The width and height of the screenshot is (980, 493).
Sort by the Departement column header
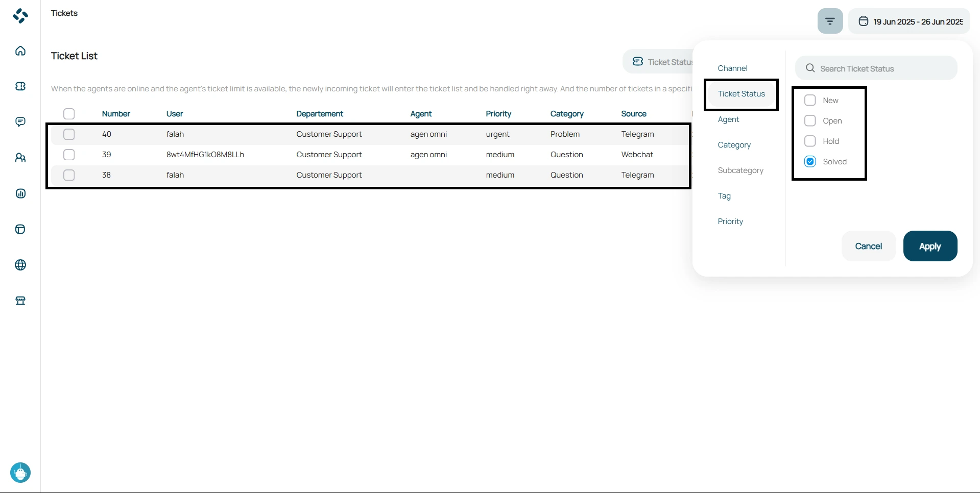click(x=320, y=114)
